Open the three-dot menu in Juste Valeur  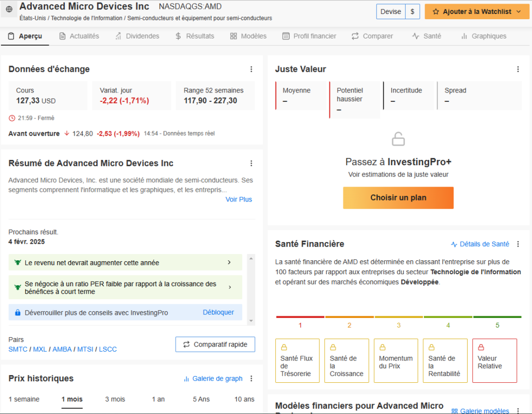click(517, 70)
